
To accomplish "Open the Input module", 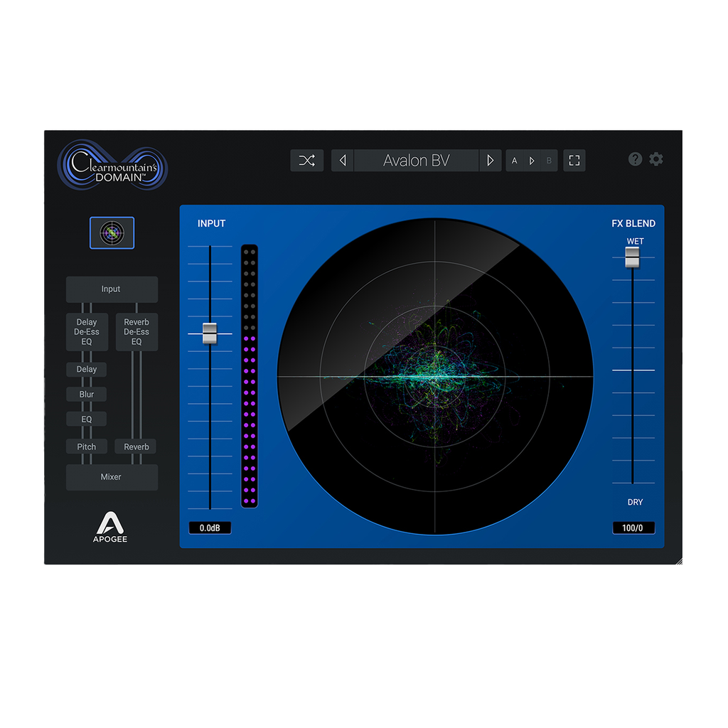I will (112, 289).
